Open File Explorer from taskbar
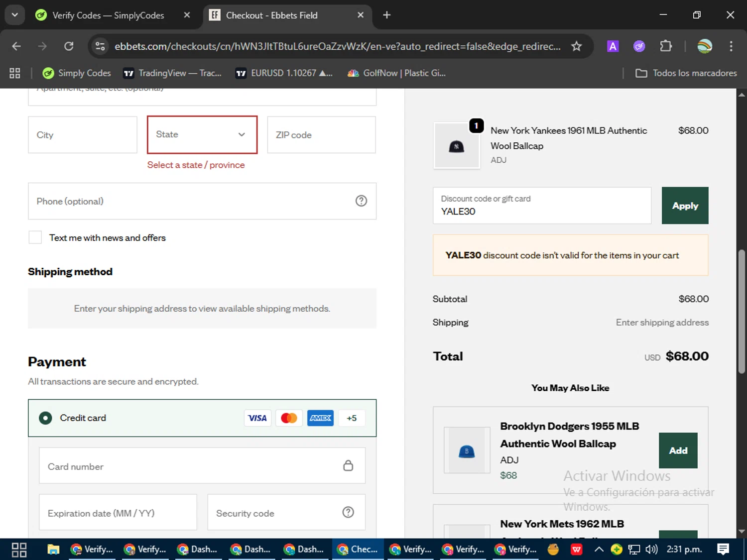This screenshot has height=560, width=747. (53, 550)
